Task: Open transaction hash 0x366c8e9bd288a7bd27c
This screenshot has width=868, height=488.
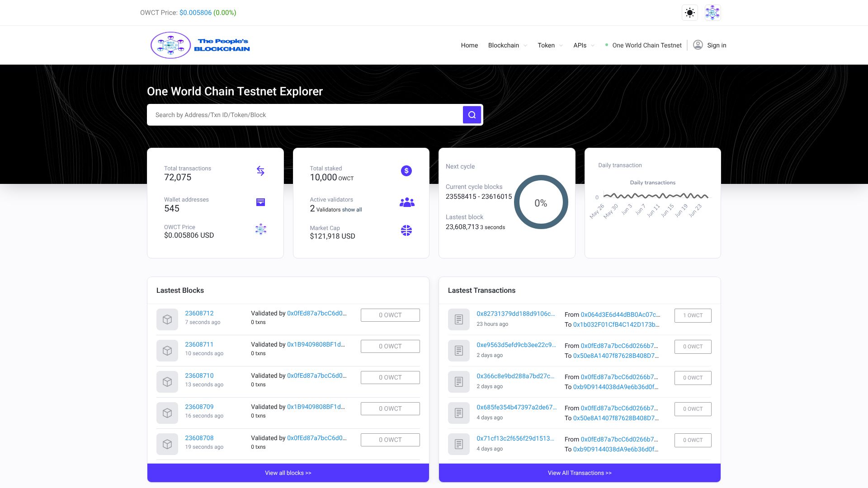Action: click(x=515, y=376)
